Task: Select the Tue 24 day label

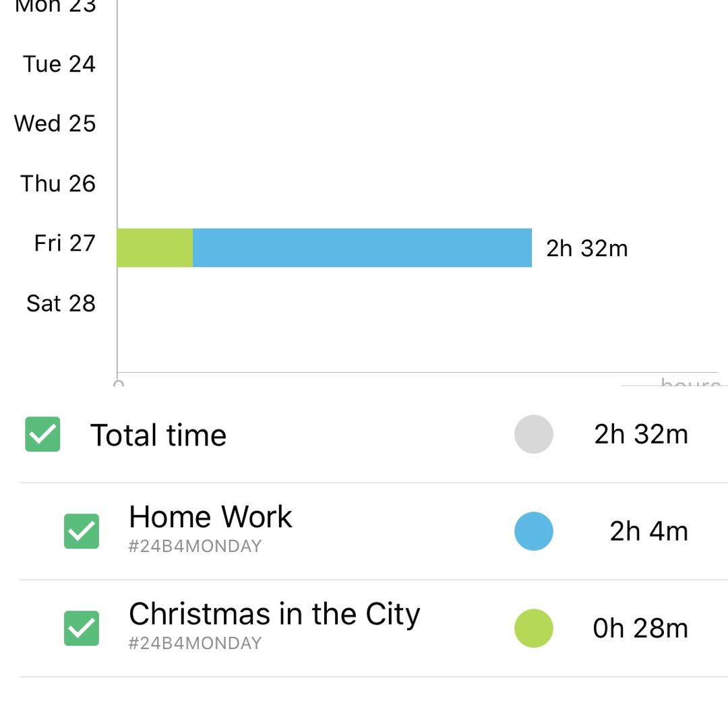Action: (59, 64)
